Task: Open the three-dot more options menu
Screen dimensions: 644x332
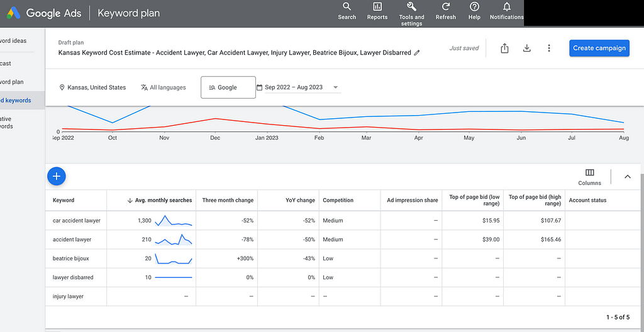Action: pyautogui.click(x=548, y=48)
